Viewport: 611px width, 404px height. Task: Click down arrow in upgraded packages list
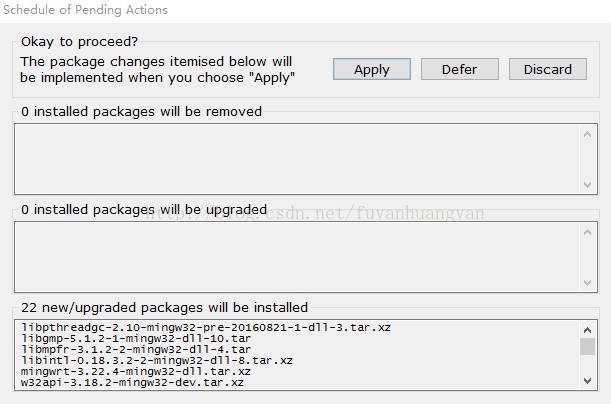588,282
